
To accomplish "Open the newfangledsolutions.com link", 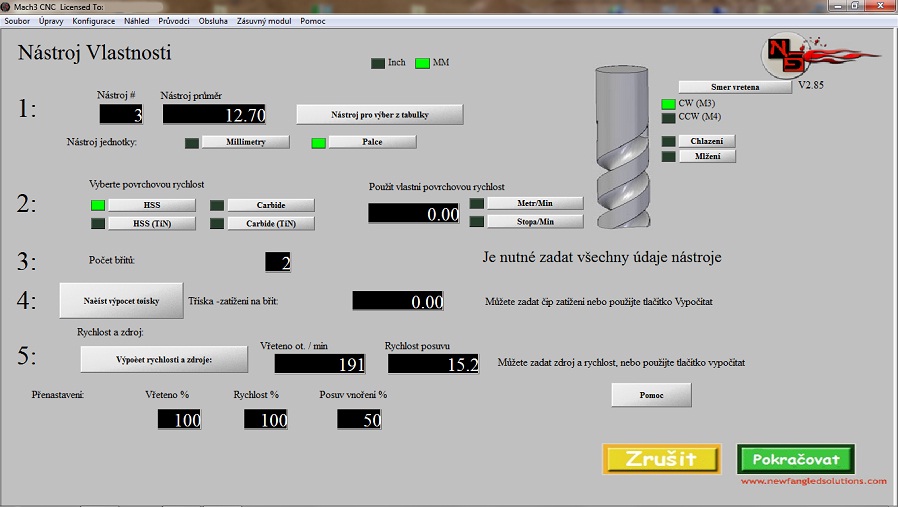I will click(813, 481).
